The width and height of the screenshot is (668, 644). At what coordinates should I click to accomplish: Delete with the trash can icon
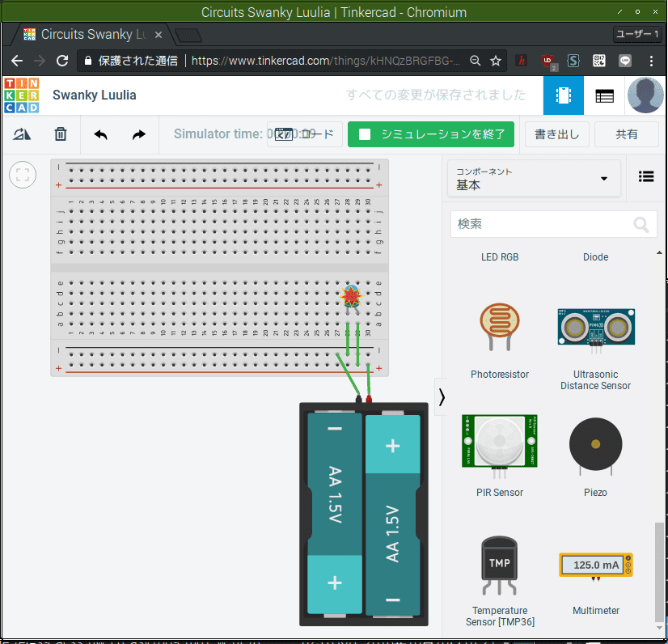coord(61,134)
